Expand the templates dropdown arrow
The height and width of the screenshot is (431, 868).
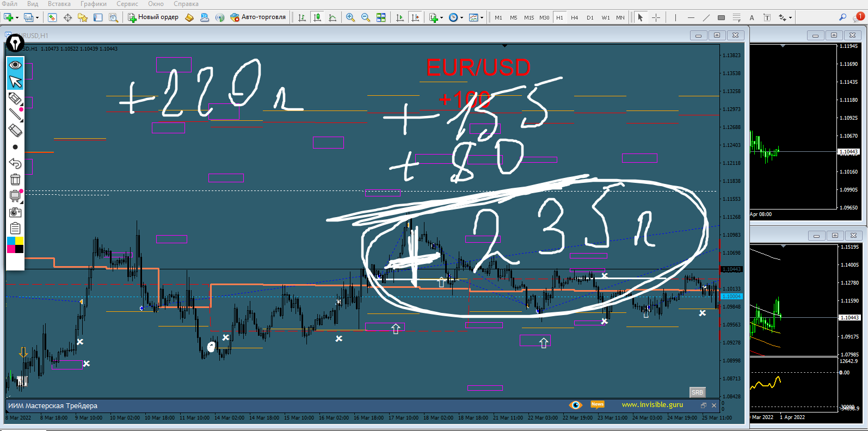click(x=482, y=18)
